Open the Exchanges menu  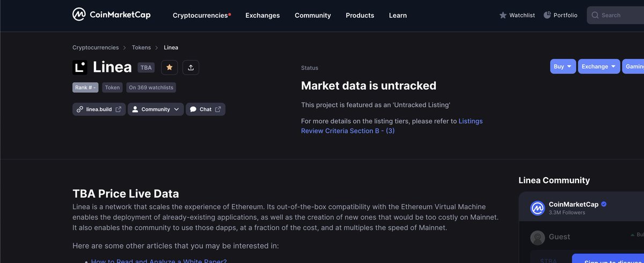tap(262, 16)
